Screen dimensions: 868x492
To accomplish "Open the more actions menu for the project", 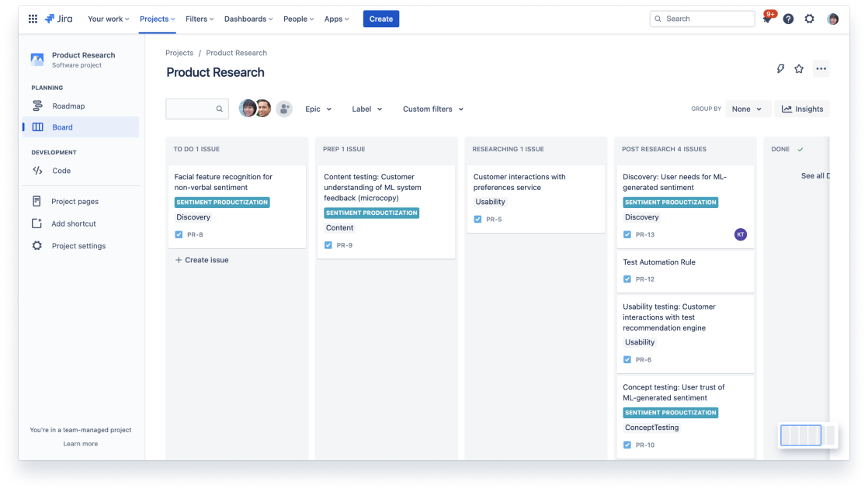I will (821, 69).
